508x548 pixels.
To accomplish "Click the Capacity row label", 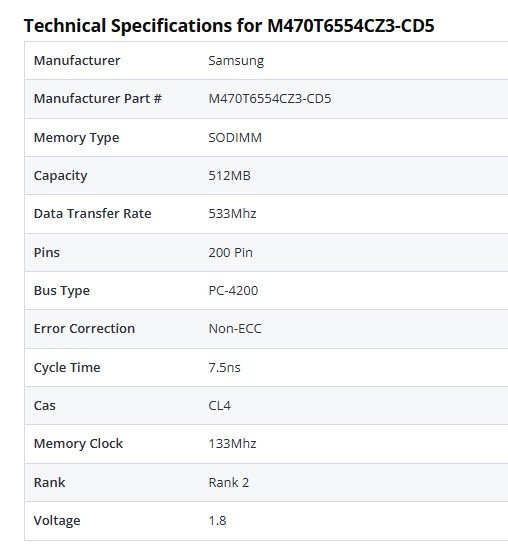I will [x=60, y=176].
